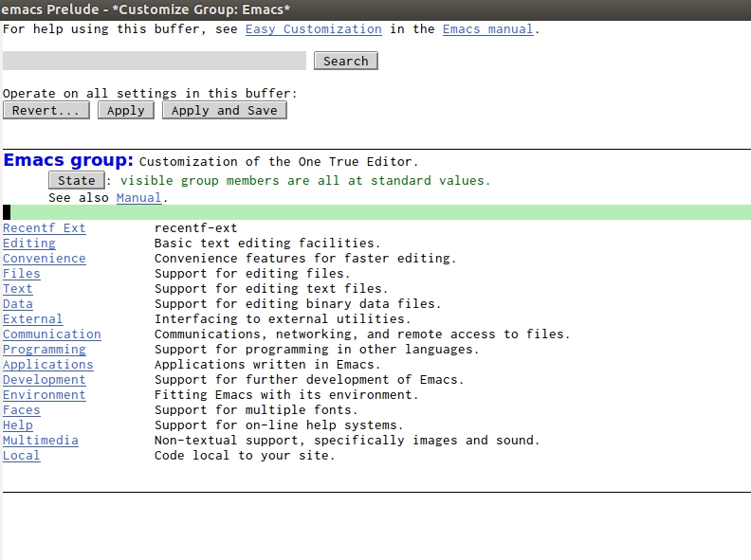Viewport: 751px width, 560px height.
Task: Open the Faces group link
Action: tap(22, 410)
